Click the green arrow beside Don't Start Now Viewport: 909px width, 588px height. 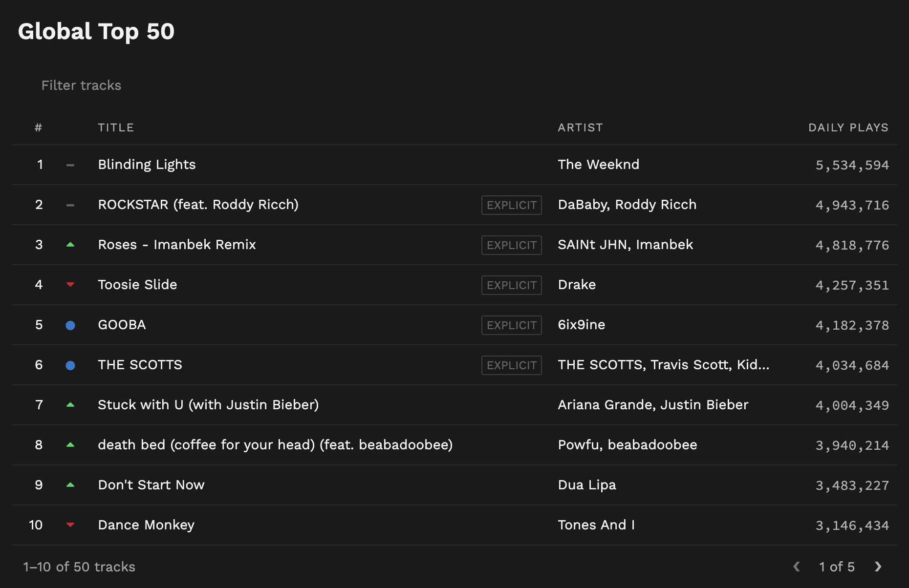tap(70, 485)
